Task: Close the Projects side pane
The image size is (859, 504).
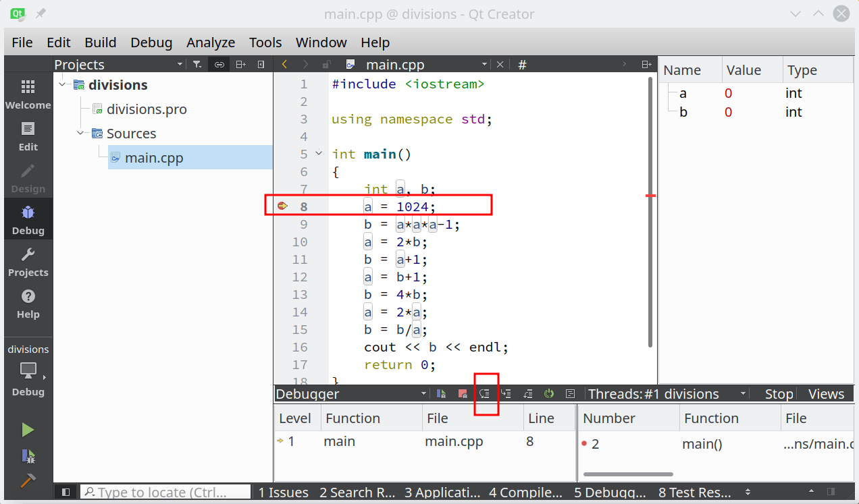Action: [261, 64]
